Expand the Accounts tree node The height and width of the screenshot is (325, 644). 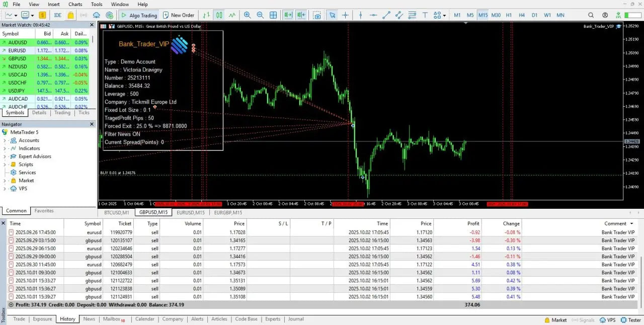(5, 140)
